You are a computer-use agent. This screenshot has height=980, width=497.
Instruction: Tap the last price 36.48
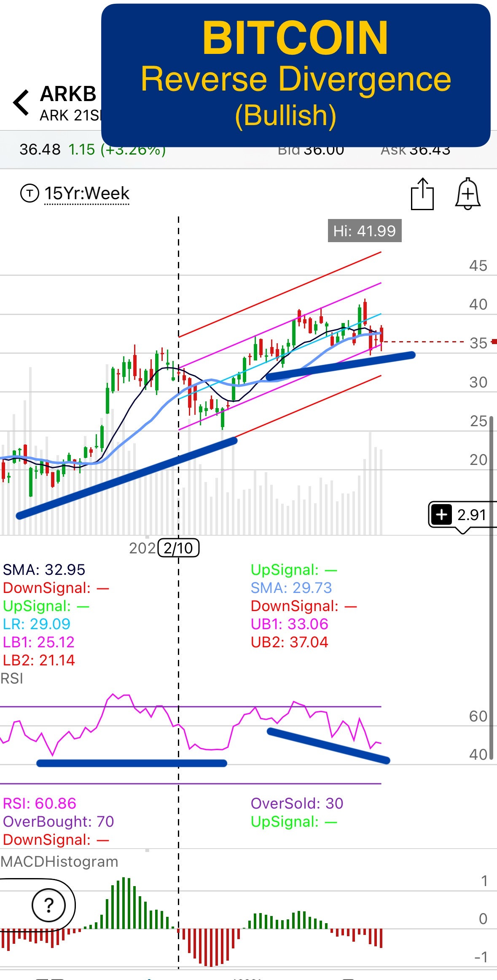click(40, 150)
